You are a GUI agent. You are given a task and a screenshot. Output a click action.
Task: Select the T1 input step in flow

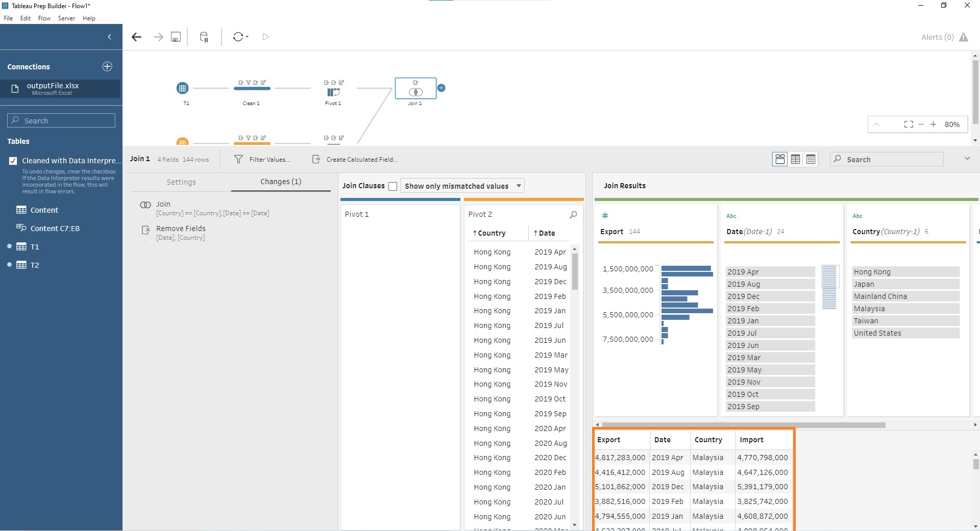182,88
